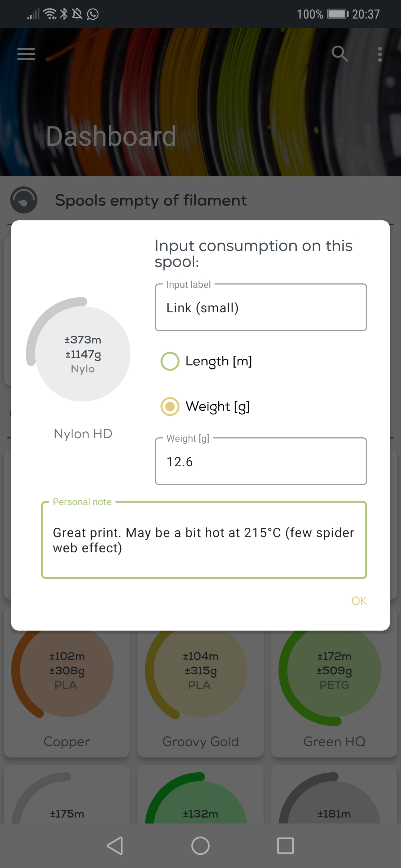Screen dimensions: 401x868
Task: Tap the dark green ±132m spool gauge
Action: point(200,805)
